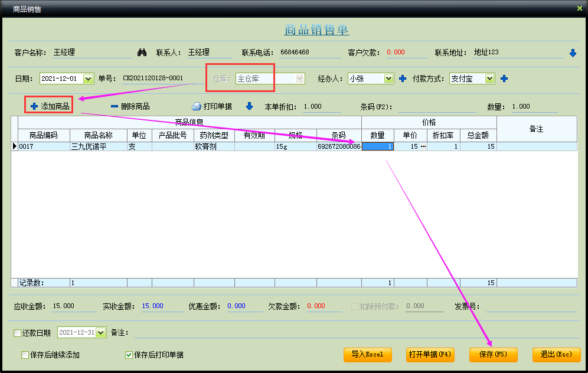This screenshot has height=373, width=588.
Task: Click 添加商品 to add a product
Action: coord(50,106)
